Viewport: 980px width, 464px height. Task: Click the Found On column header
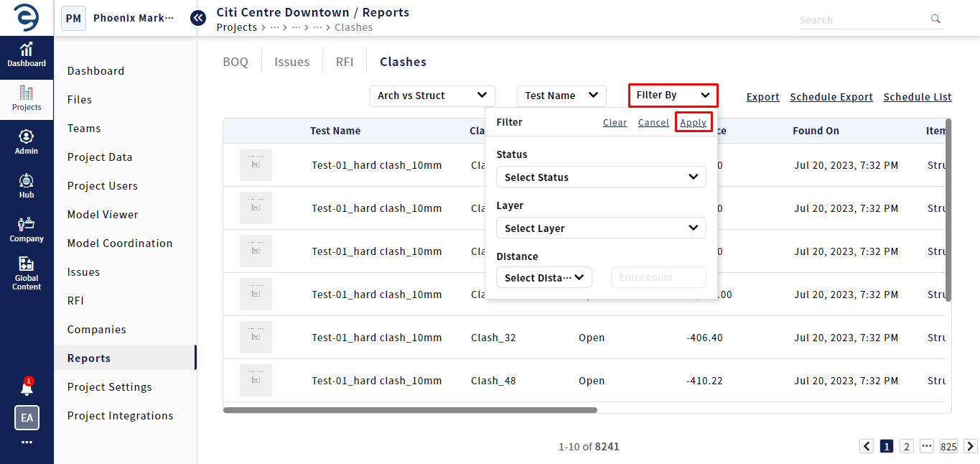pos(816,131)
